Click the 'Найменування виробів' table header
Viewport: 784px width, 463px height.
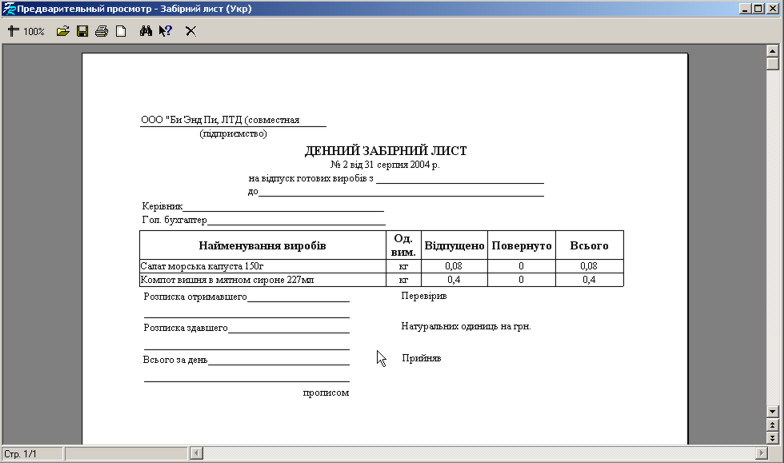262,245
